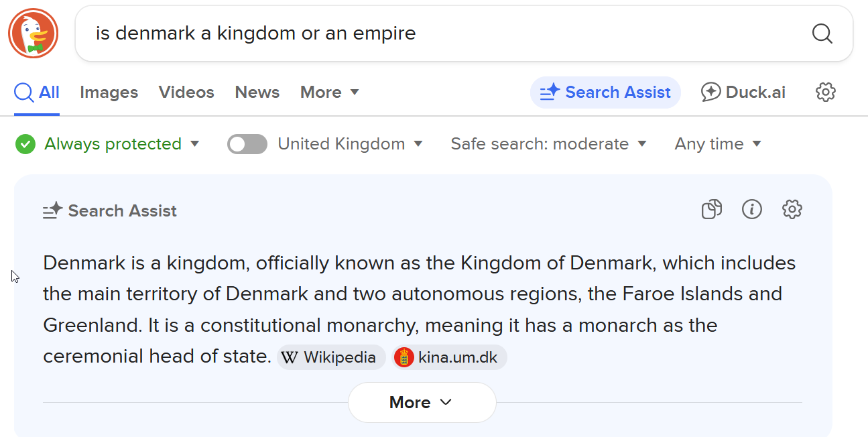Image resolution: width=868 pixels, height=437 pixels.
Task: Open the Wikipedia source link
Action: click(x=331, y=357)
